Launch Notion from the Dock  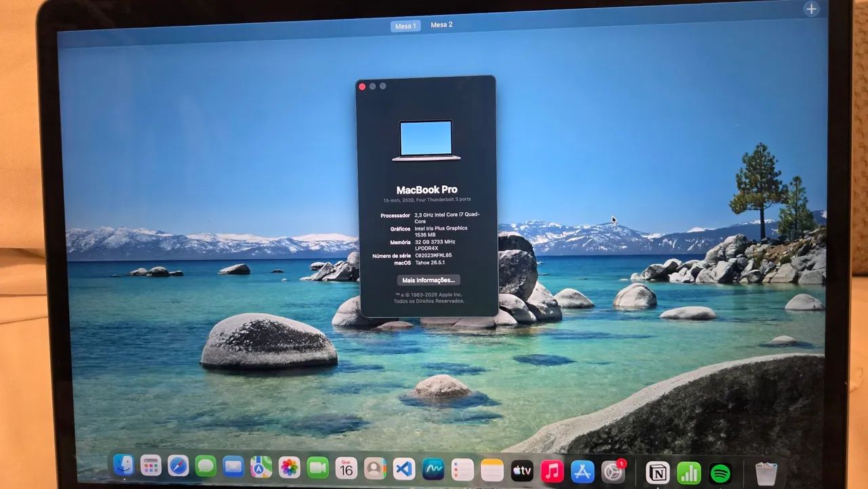tap(658, 472)
